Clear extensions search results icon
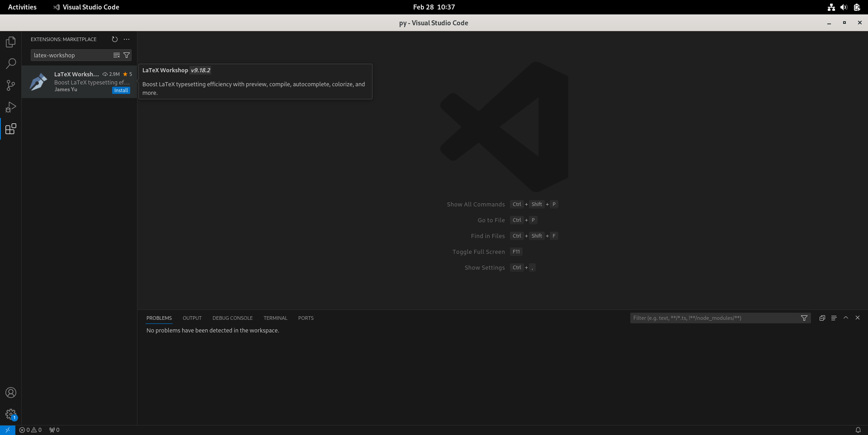Image resolution: width=868 pixels, height=435 pixels. coord(116,55)
